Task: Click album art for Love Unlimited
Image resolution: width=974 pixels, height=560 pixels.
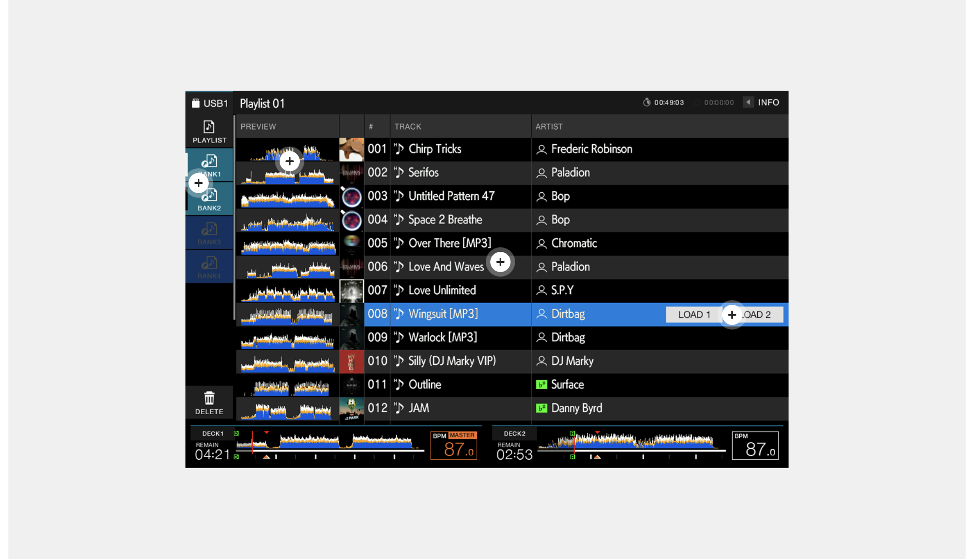Action: [x=351, y=291]
